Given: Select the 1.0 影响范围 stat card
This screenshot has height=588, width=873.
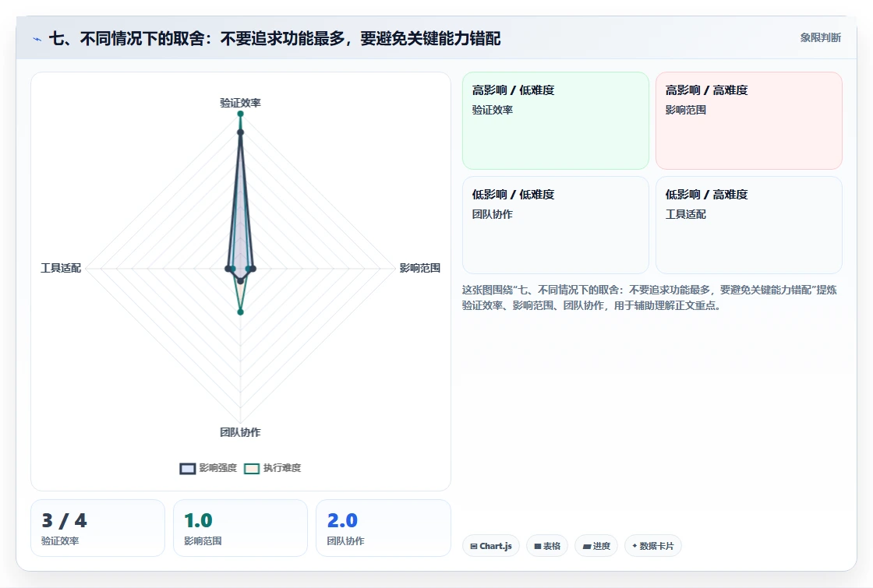Looking at the screenshot, I should point(241,528).
